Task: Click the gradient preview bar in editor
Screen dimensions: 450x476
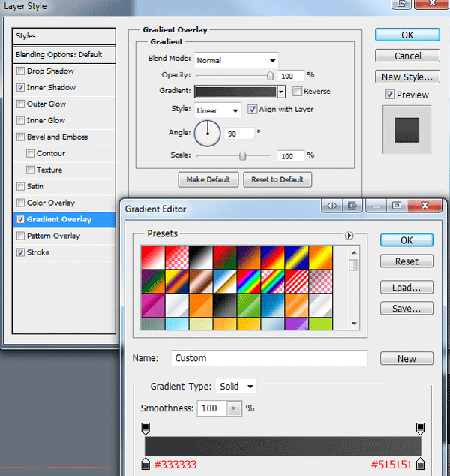Action: (x=283, y=446)
